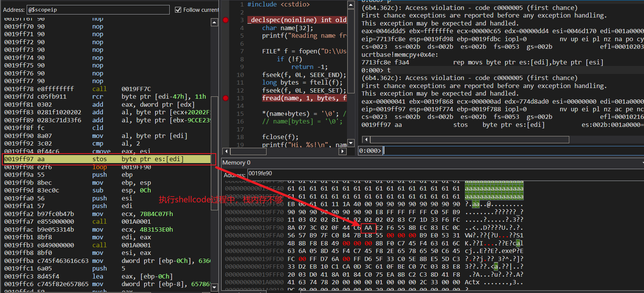
Task: Select disassembly row 0019ff7d rcr instruction
Action: pos(107,96)
